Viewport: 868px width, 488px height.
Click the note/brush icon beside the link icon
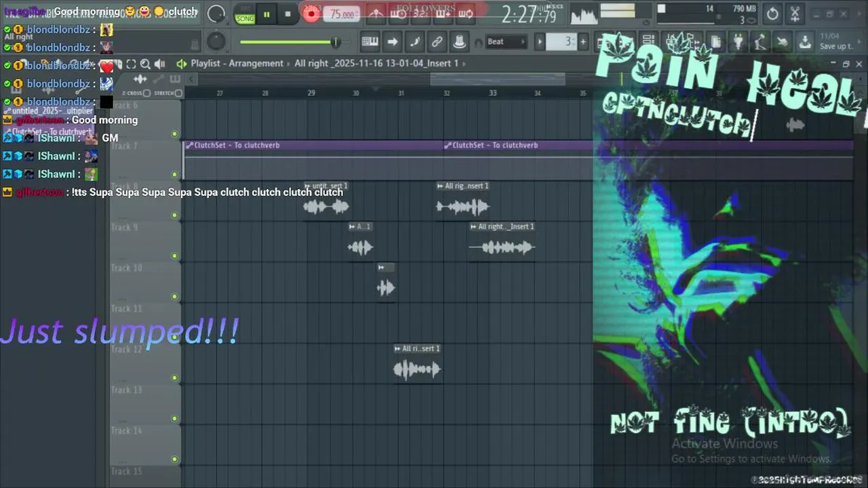(x=414, y=42)
